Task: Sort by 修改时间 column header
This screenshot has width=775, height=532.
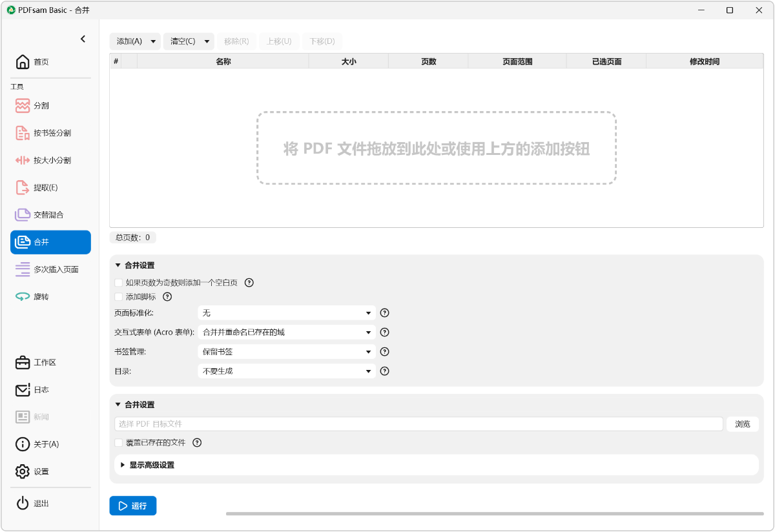Action: click(x=705, y=61)
